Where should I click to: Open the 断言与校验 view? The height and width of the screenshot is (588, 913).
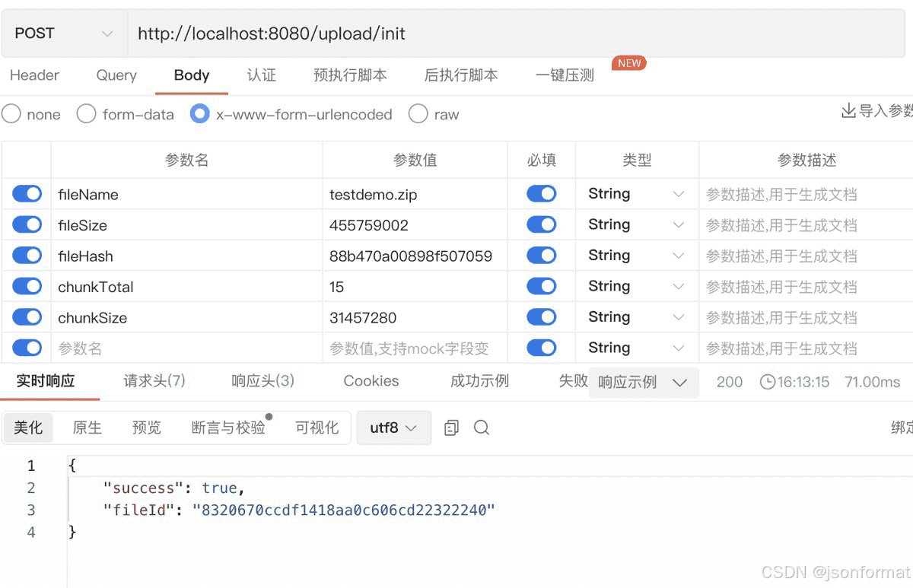[228, 427]
